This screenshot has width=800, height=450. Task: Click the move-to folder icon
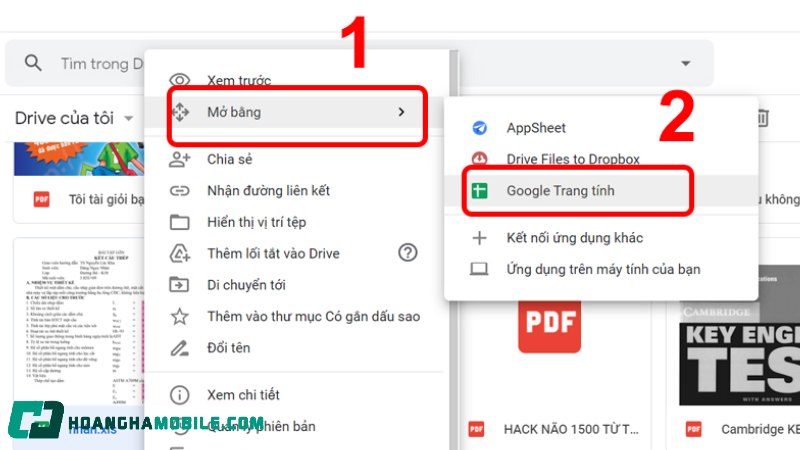180,285
